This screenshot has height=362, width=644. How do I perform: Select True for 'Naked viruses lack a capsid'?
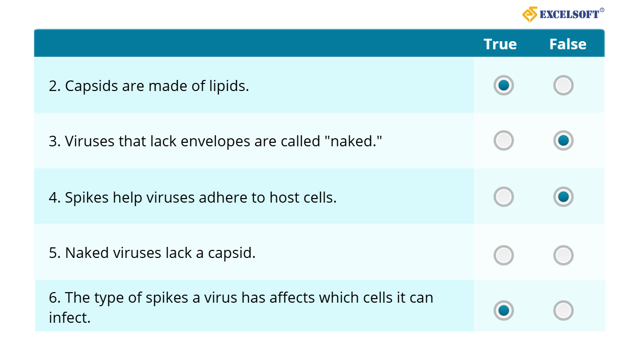tap(504, 255)
